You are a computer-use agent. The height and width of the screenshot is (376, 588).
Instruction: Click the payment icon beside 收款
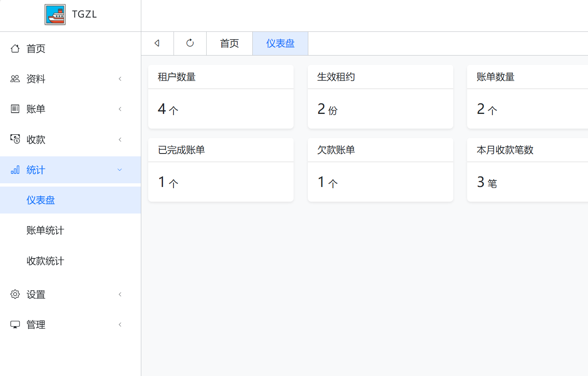15,139
